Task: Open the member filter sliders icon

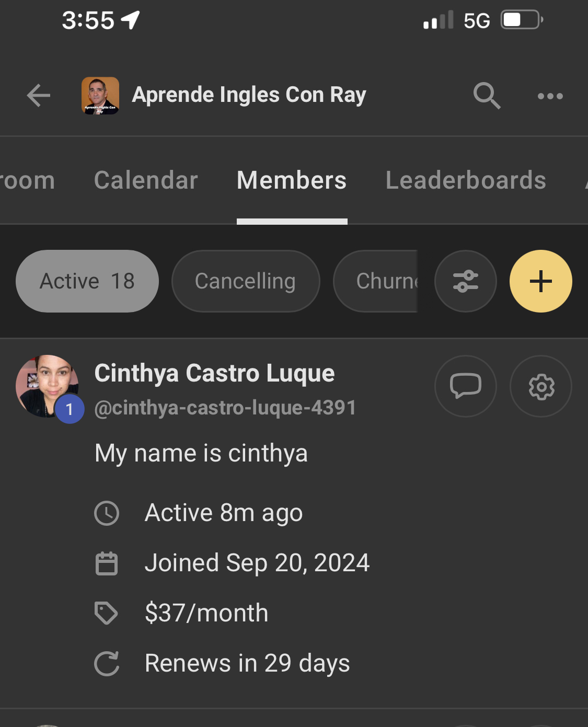Action: [x=465, y=281]
